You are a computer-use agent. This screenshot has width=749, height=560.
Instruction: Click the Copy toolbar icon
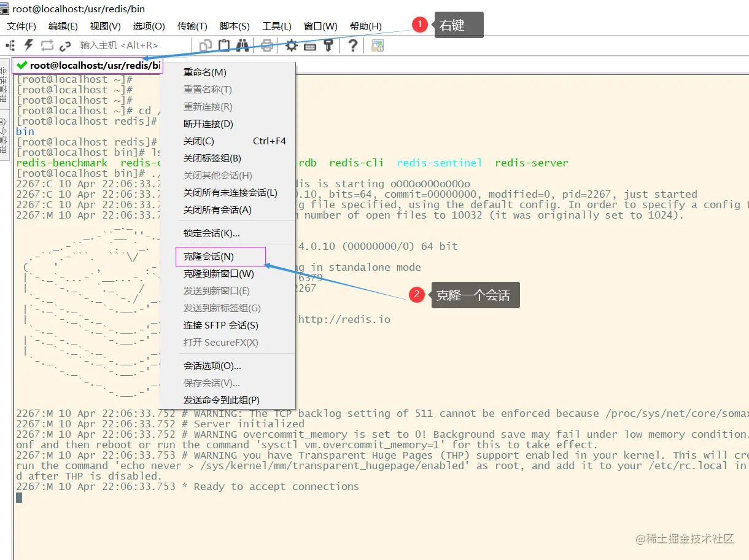coord(206,45)
